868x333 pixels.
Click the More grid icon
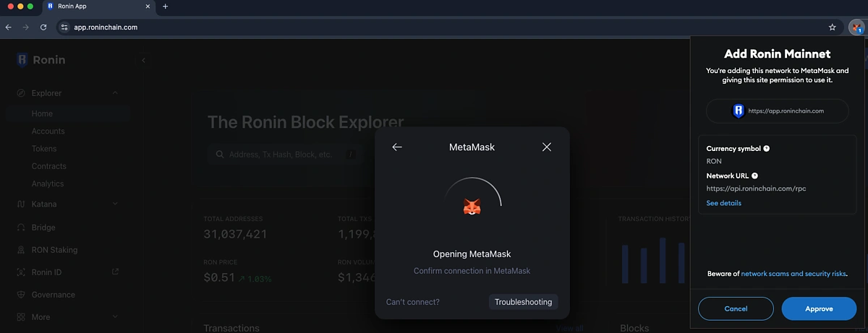click(x=20, y=317)
